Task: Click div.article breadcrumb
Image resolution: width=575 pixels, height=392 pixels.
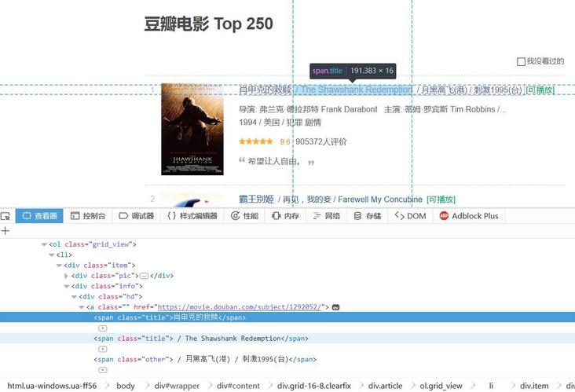Action: 385,386
